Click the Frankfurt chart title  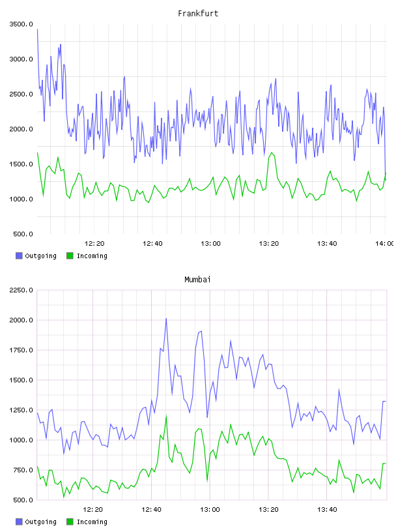[x=198, y=14]
